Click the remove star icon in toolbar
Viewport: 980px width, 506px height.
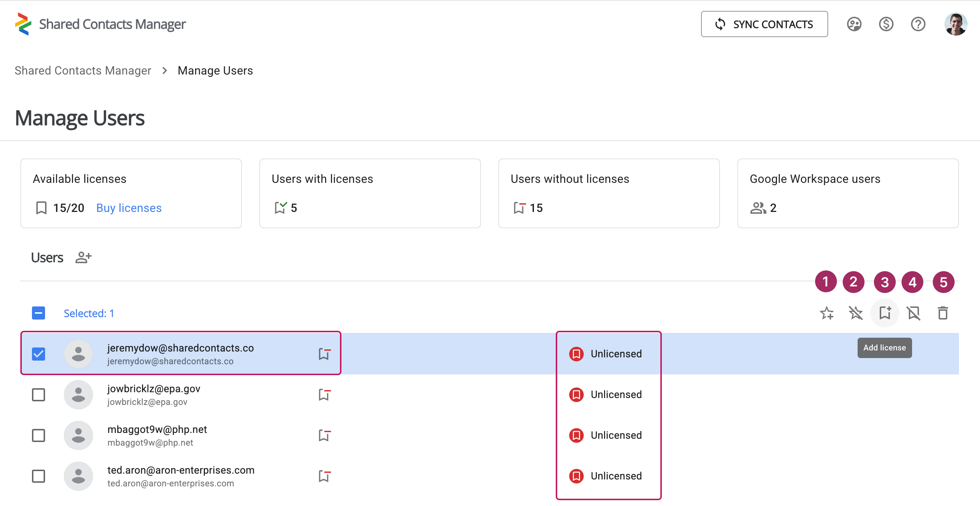(x=856, y=313)
